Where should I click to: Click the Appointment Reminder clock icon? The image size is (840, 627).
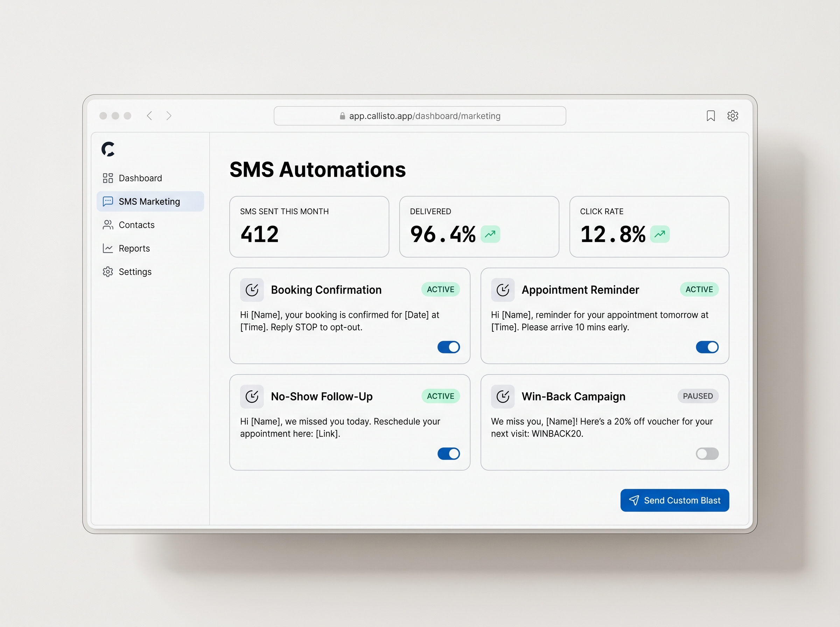[503, 290]
